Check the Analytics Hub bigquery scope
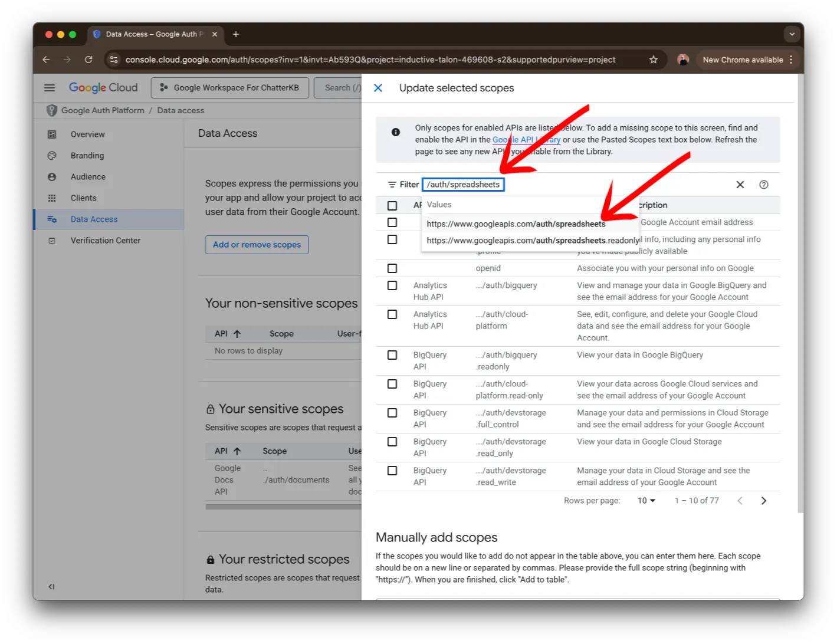 pos(392,285)
